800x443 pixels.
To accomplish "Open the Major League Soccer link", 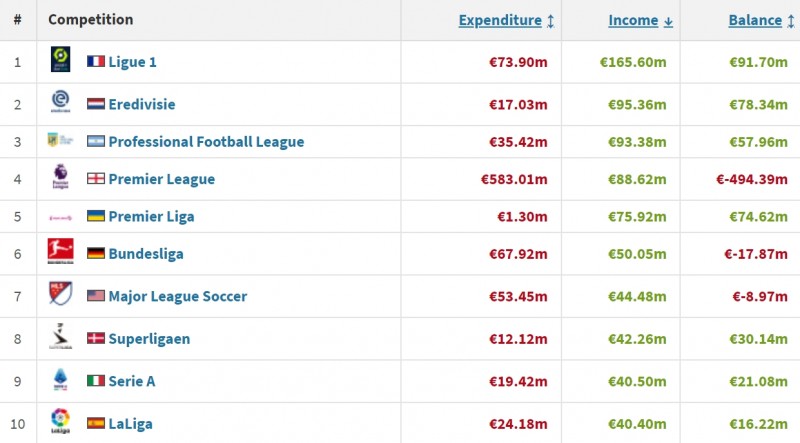I will (177, 296).
